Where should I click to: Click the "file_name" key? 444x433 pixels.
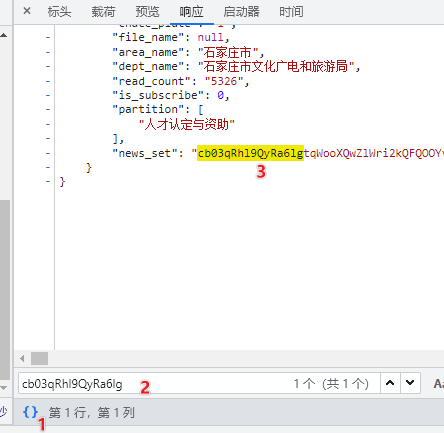[148, 37]
